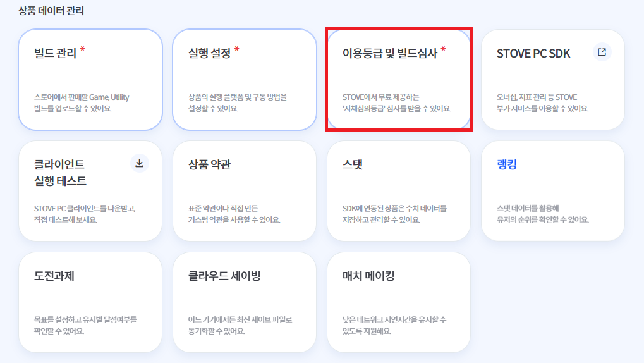The width and height of the screenshot is (644, 363).
Task: Select the 이용등급 및 빌드심사 card
Action: (398, 80)
